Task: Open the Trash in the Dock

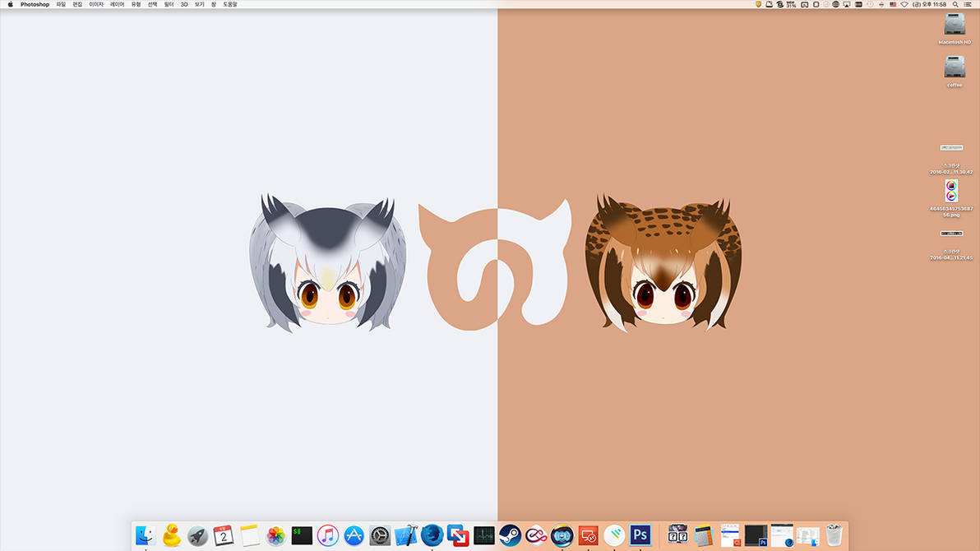Action: tap(834, 535)
